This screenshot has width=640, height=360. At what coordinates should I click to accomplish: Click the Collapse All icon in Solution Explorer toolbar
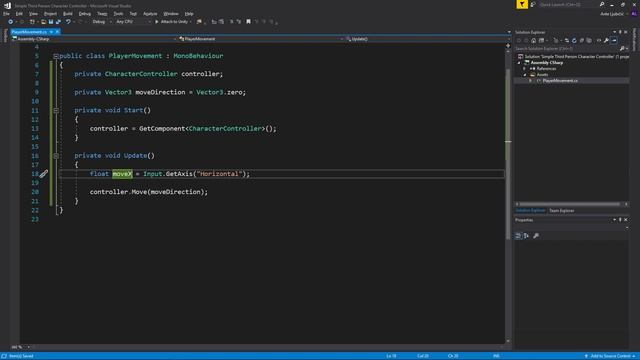coord(582,40)
